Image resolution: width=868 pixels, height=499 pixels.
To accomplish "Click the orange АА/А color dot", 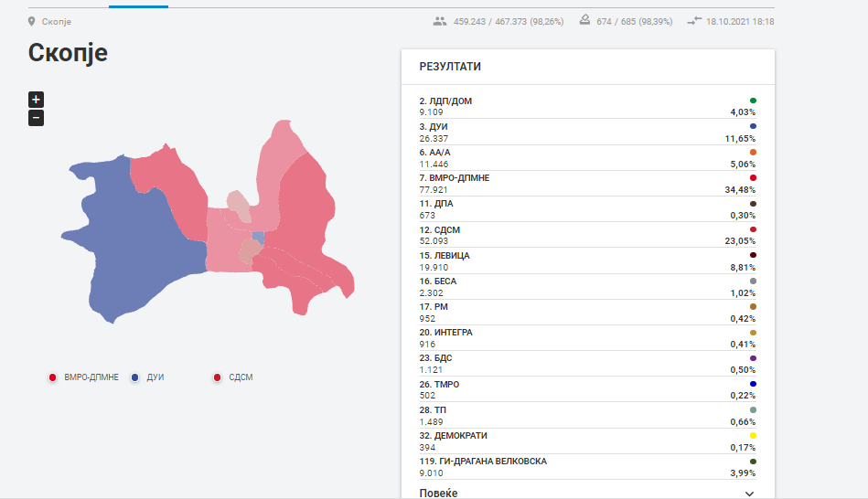I will [753, 152].
